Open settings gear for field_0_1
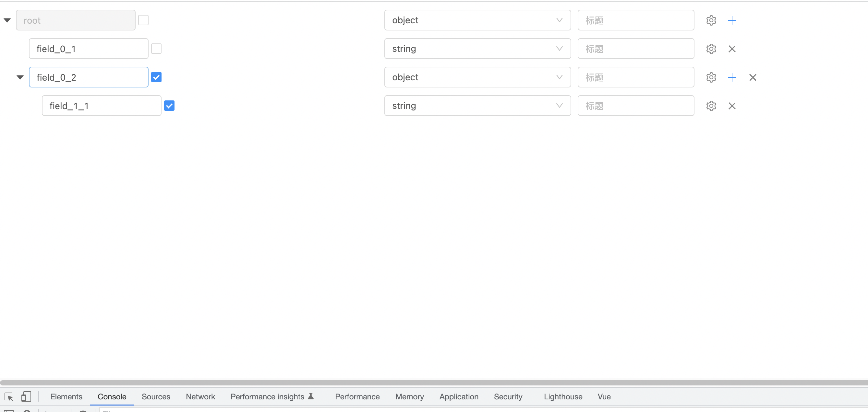The image size is (868, 412). 711,49
